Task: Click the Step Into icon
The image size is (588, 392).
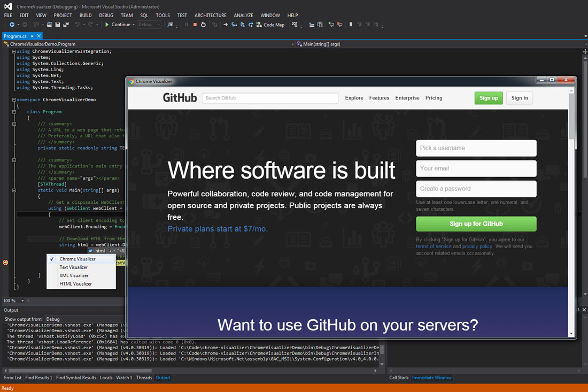Action: (x=234, y=25)
